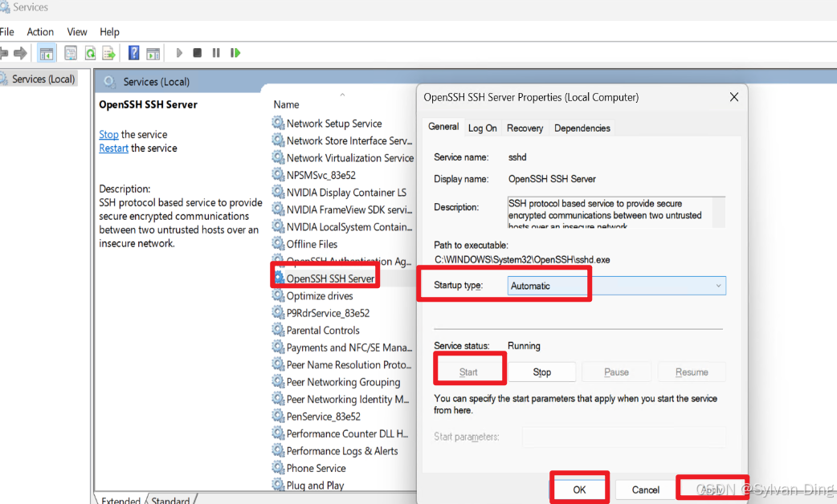This screenshot has width=837, height=504.
Task: Click the gear icon beside Offline Files
Action: click(278, 243)
